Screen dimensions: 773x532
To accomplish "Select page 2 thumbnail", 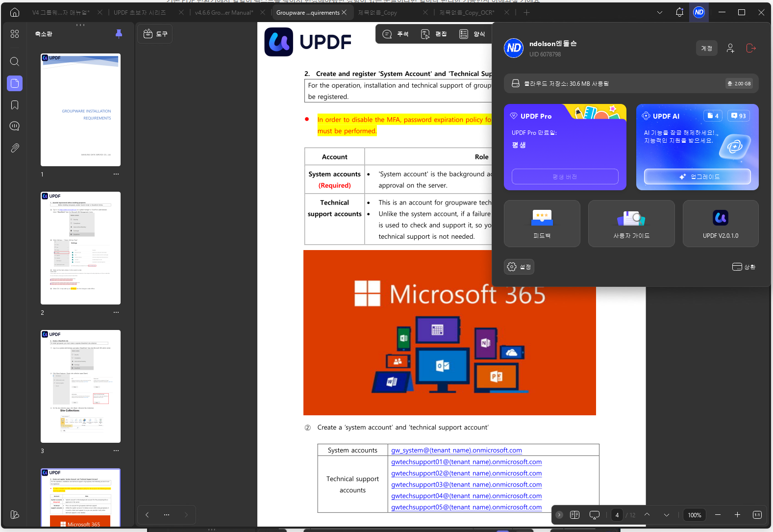I will (80, 248).
